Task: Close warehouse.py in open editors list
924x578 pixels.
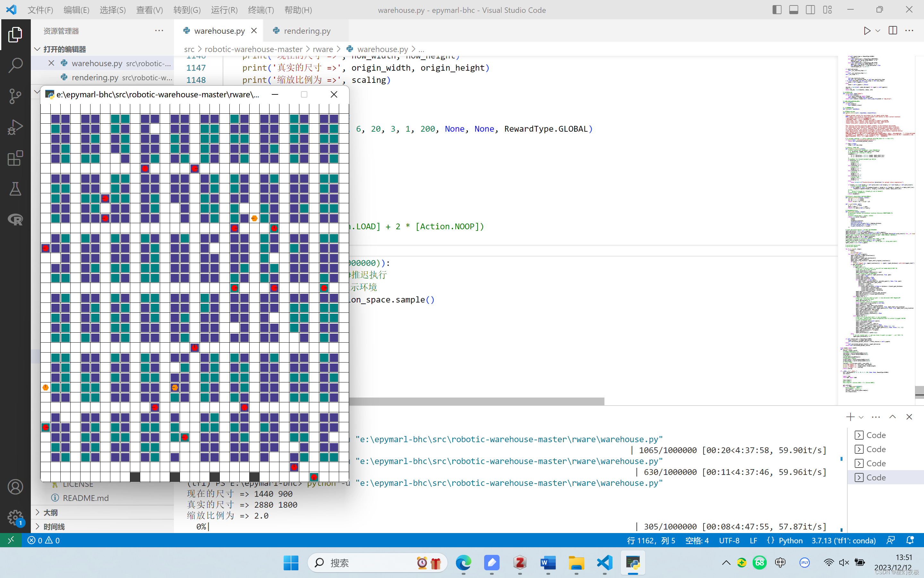Action: click(x=52, y=63)
